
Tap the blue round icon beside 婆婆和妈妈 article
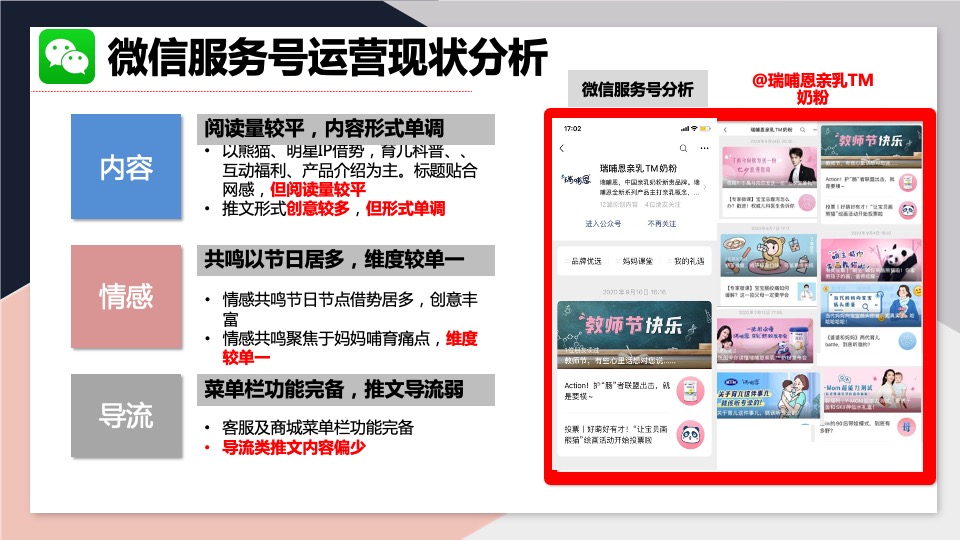click(907, 341)
